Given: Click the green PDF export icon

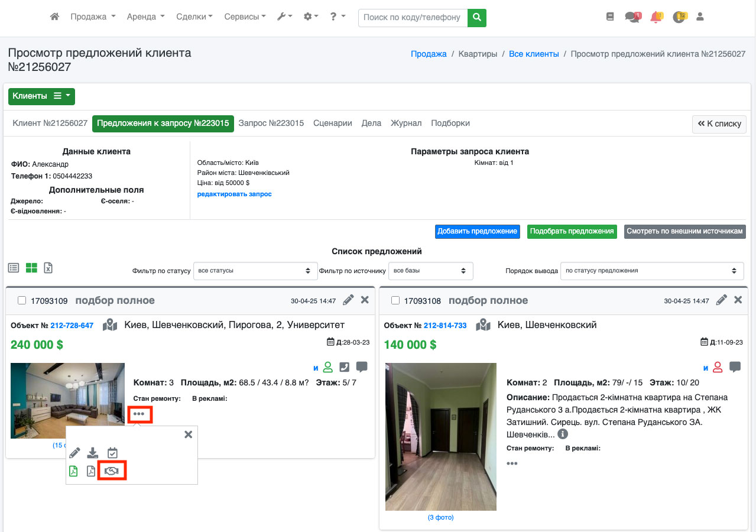Looking at the screenshot, I should point(73,471).
